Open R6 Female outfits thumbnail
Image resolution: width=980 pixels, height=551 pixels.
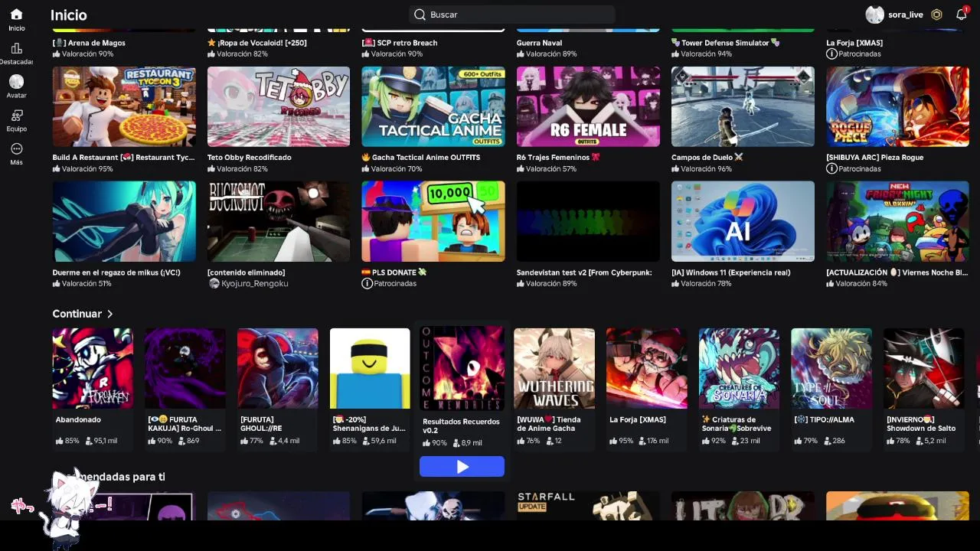click(588, 106)
